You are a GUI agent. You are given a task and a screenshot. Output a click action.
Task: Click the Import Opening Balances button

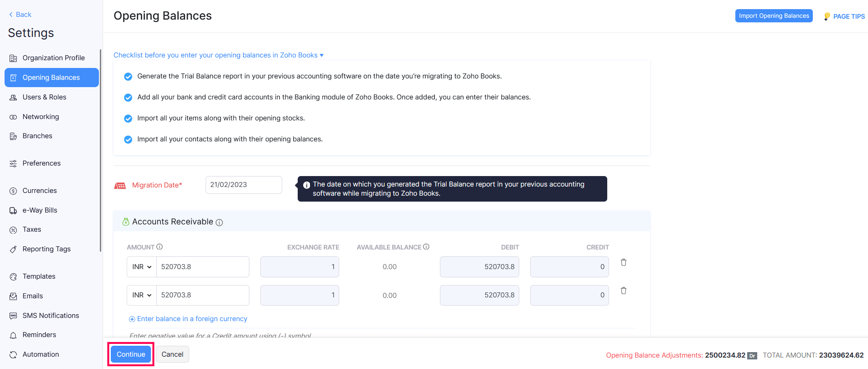click(x=774, y=16)
